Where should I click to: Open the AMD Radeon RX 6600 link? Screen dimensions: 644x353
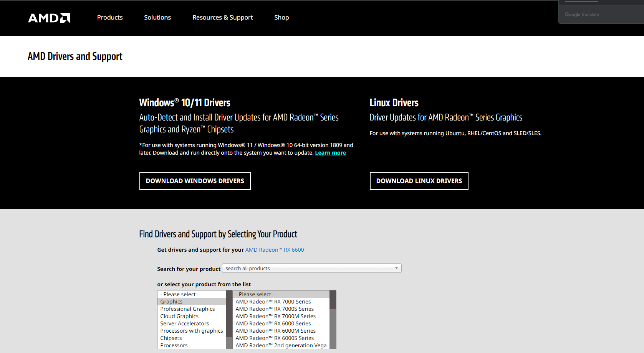point(275,250)
